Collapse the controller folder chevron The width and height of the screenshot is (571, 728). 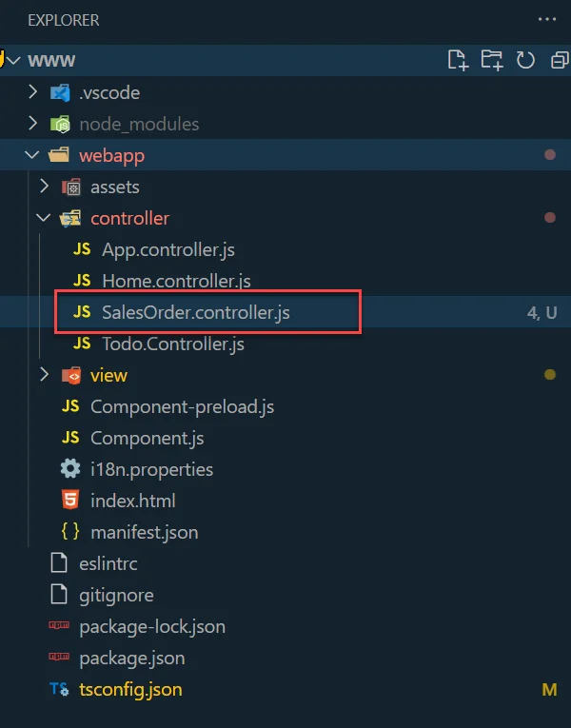pos(44,218)
